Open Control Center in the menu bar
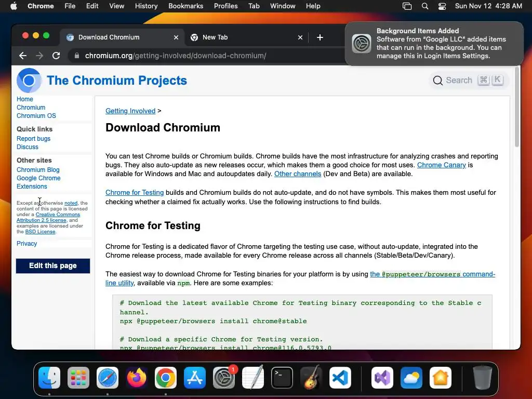The height and width of the screenshot is (399, 532). 442,6
